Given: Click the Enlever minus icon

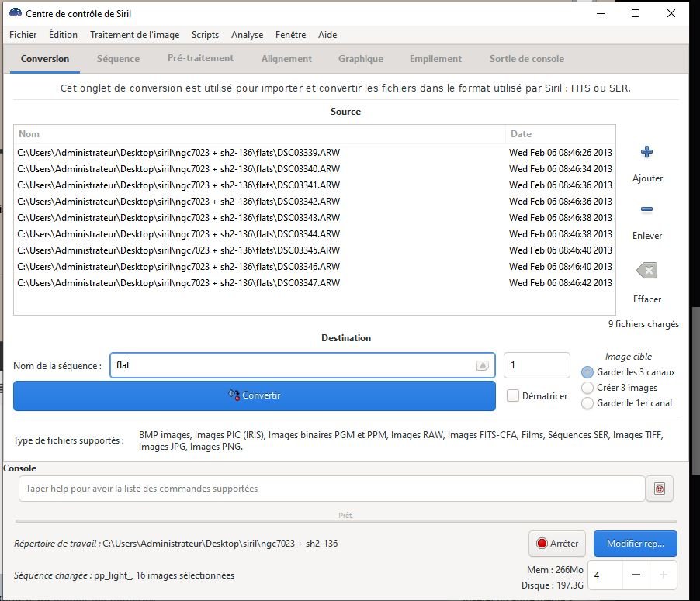Looking at the screenshot, I should [x=646, y=209].
